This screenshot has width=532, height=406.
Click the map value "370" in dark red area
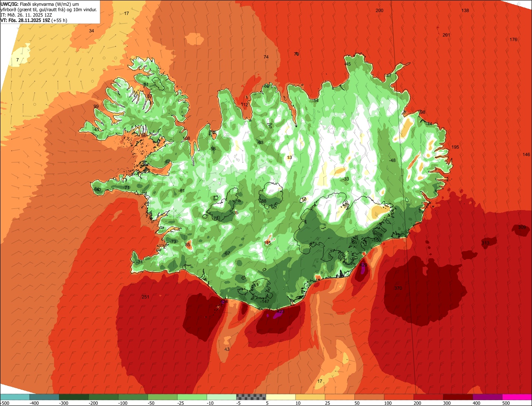click(x=398, y=288)
